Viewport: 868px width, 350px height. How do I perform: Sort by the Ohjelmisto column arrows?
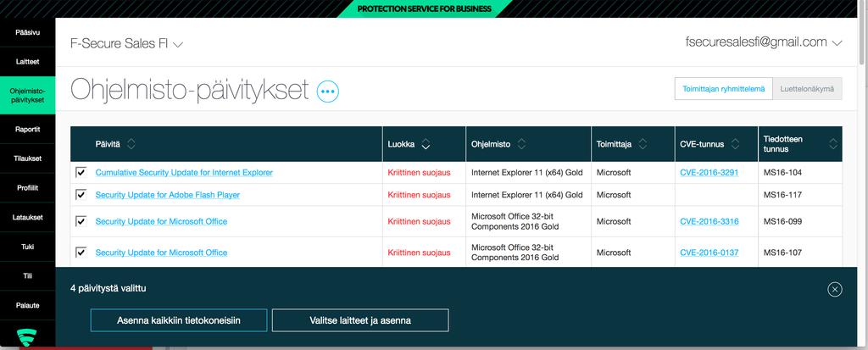(x=521, y=144)
